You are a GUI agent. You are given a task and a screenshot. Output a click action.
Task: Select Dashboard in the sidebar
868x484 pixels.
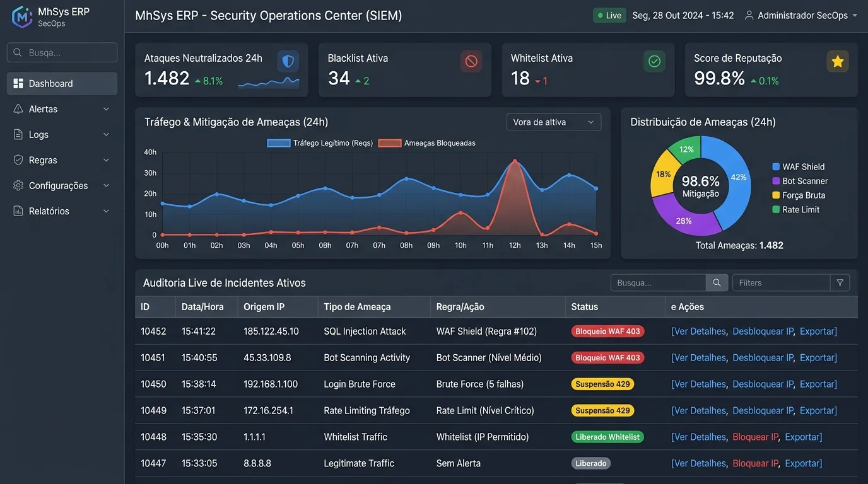click(x=62, y=84)
